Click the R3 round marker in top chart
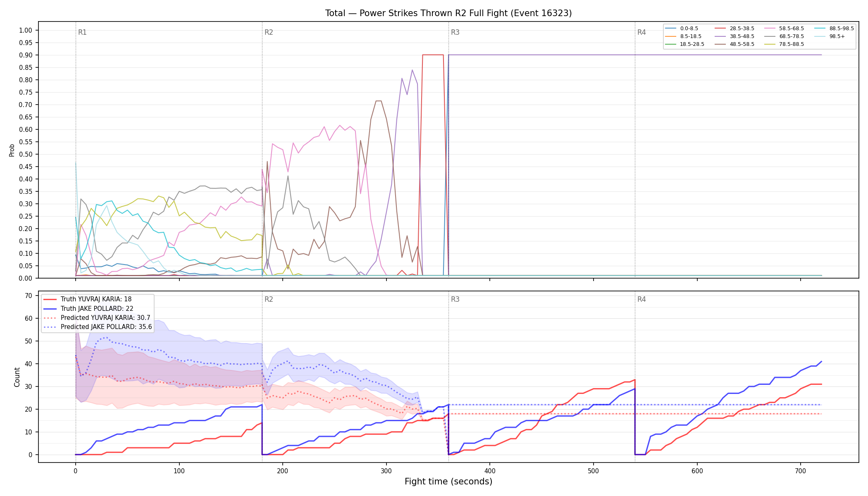The width and height of the screenshot is (868, 496). coord(455,32)
